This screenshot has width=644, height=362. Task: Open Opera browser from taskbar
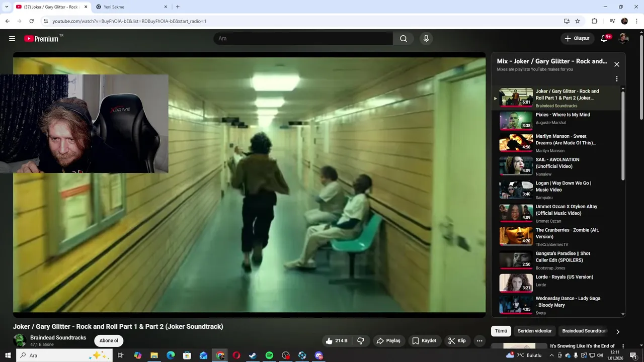pos(236,355)
